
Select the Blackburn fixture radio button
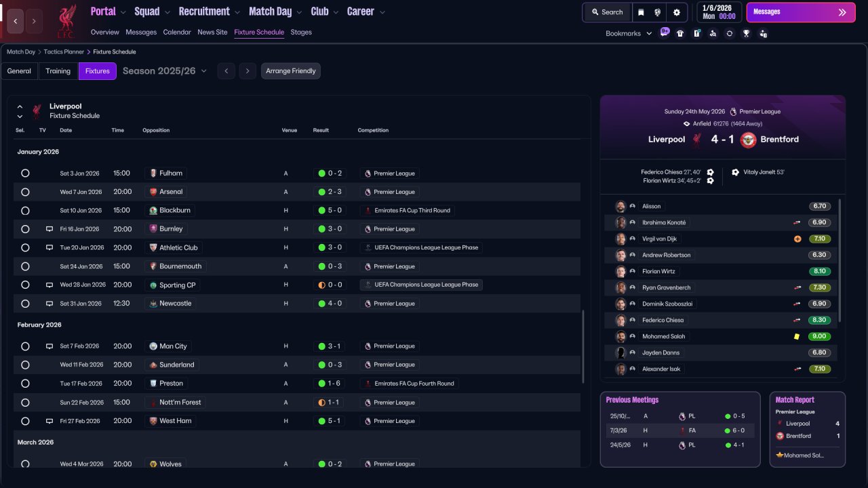[25, 211]
